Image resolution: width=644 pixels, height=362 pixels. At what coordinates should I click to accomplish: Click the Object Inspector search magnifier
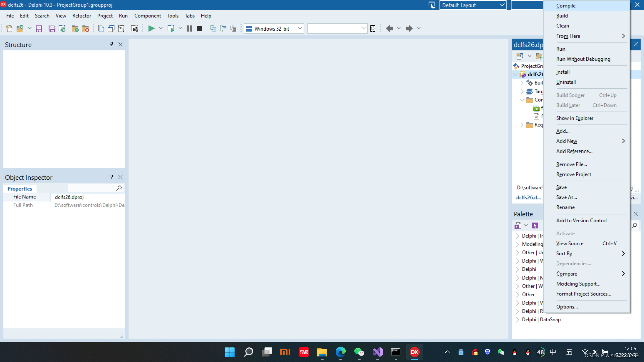119,188
